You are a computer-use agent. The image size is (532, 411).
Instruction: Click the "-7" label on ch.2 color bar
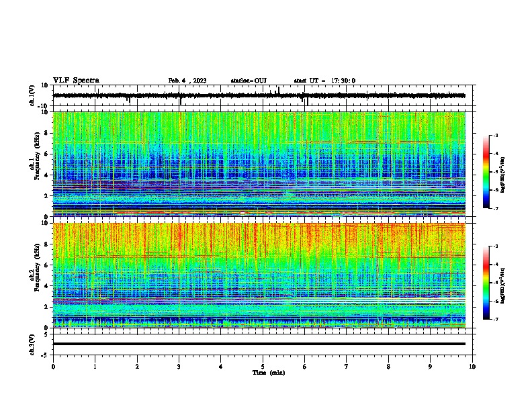coord(495,319)
